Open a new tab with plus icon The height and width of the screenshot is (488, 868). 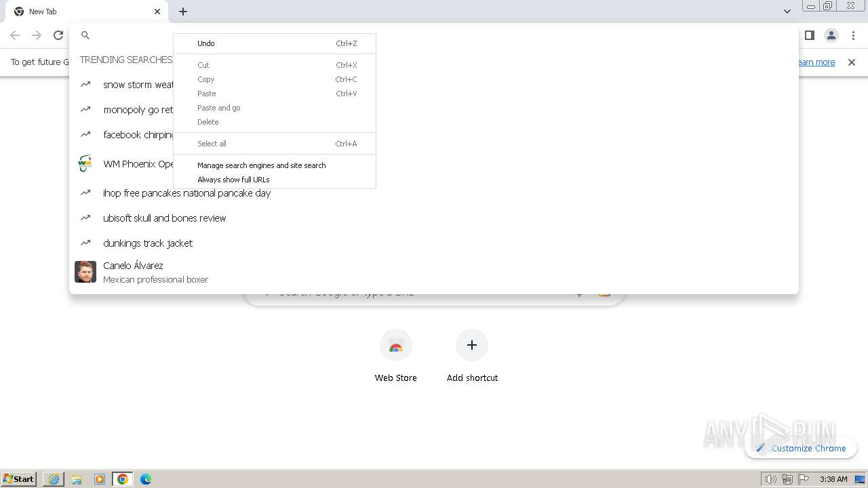pos(183,12)
